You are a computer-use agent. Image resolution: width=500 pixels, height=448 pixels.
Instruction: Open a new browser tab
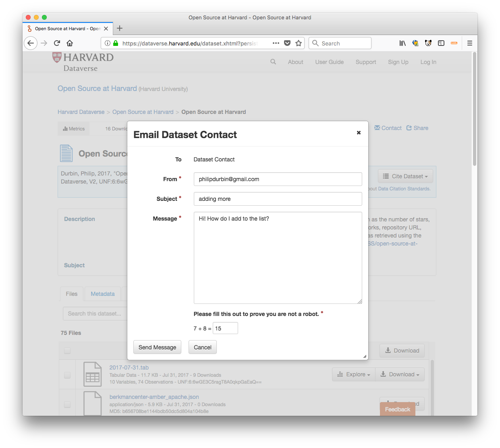120,28
